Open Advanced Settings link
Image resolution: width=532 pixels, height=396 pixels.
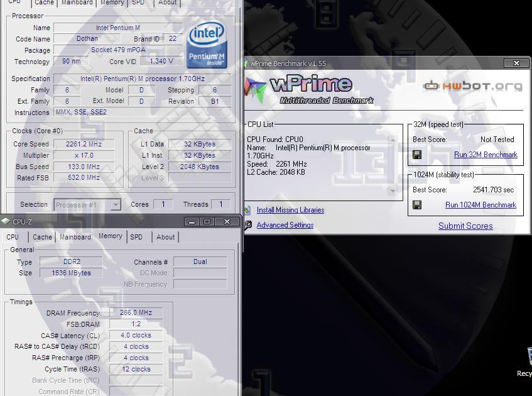[x=285, y=225]
